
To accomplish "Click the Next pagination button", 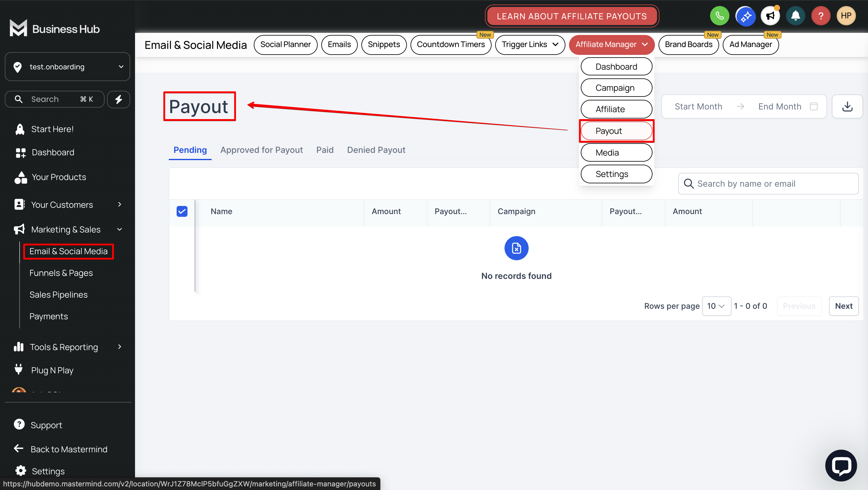I will pos(843,306).
